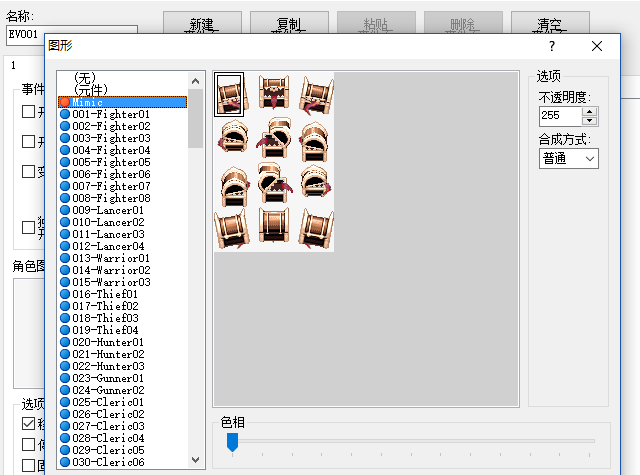Pick the top-right mimic sprite frame

click(316, 95)
